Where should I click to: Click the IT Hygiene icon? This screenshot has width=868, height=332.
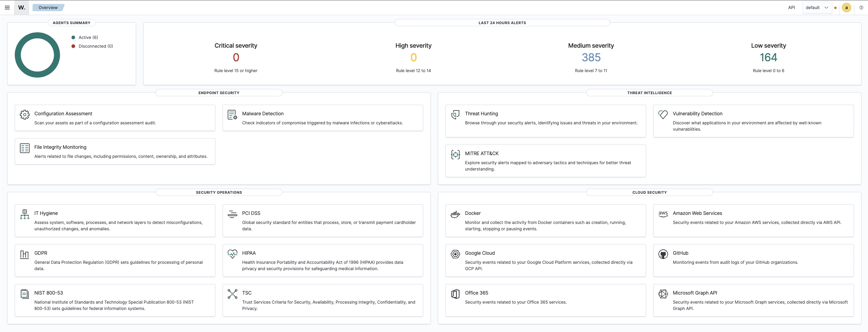25,214
